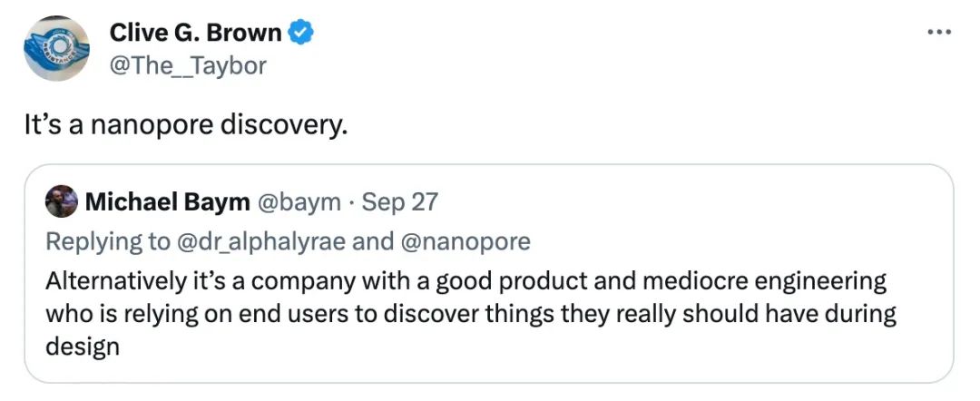Screen dimensions: 980x401
Task: Click the phrase "good product" in quoted tweet
Action: click(514, 281)
